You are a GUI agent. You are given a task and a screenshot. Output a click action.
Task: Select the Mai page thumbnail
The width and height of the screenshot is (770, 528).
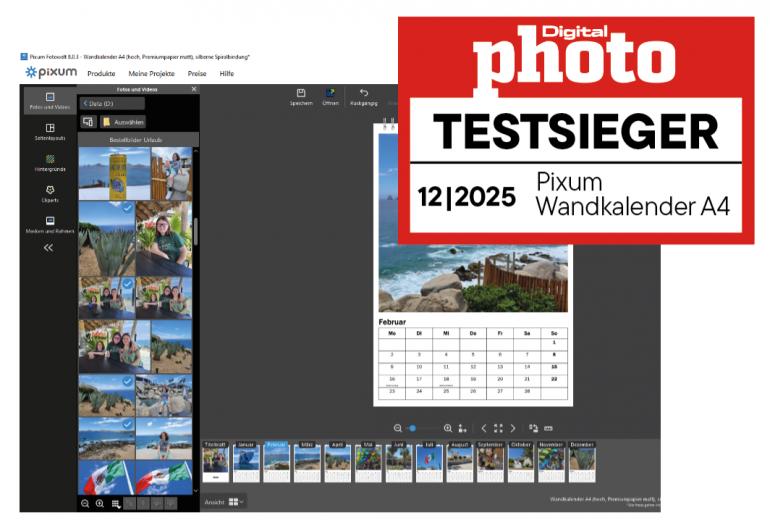coord(368,462)
